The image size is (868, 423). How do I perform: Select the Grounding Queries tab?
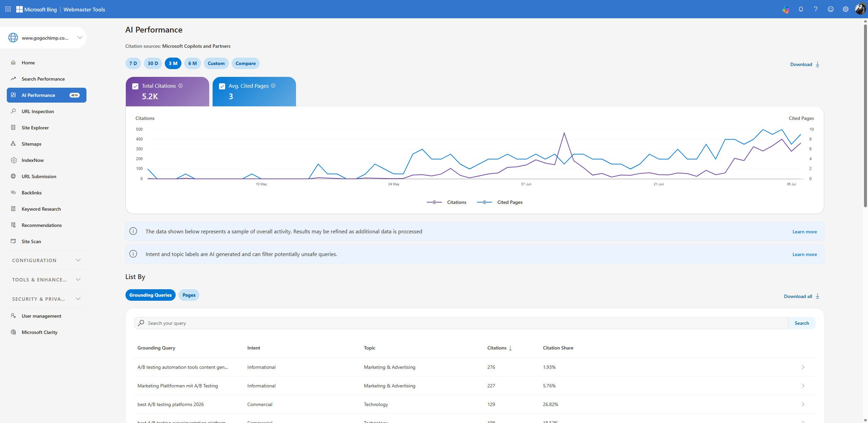tap(151, 295)
